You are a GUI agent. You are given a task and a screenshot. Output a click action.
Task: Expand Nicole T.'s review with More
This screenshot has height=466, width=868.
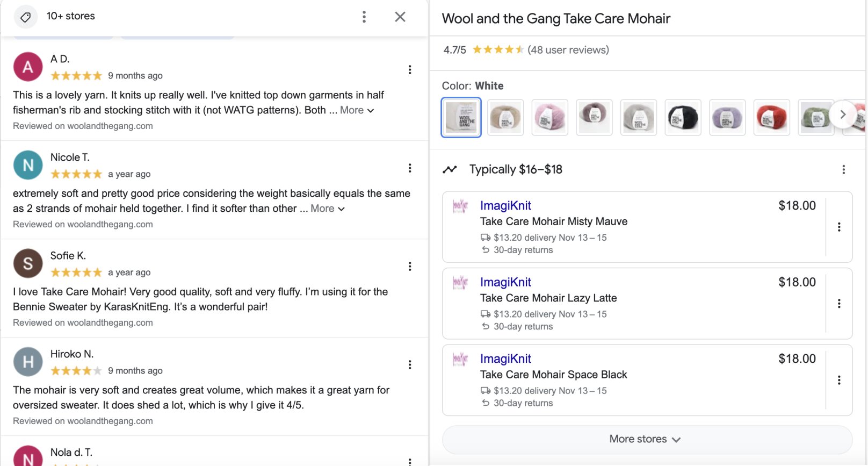click(x=328, y=209)
